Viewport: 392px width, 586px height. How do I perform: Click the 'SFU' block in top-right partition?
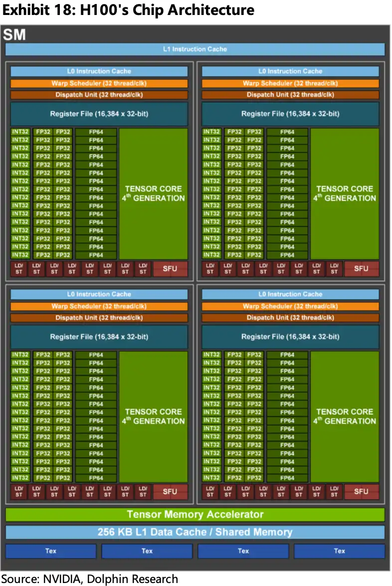362,269
